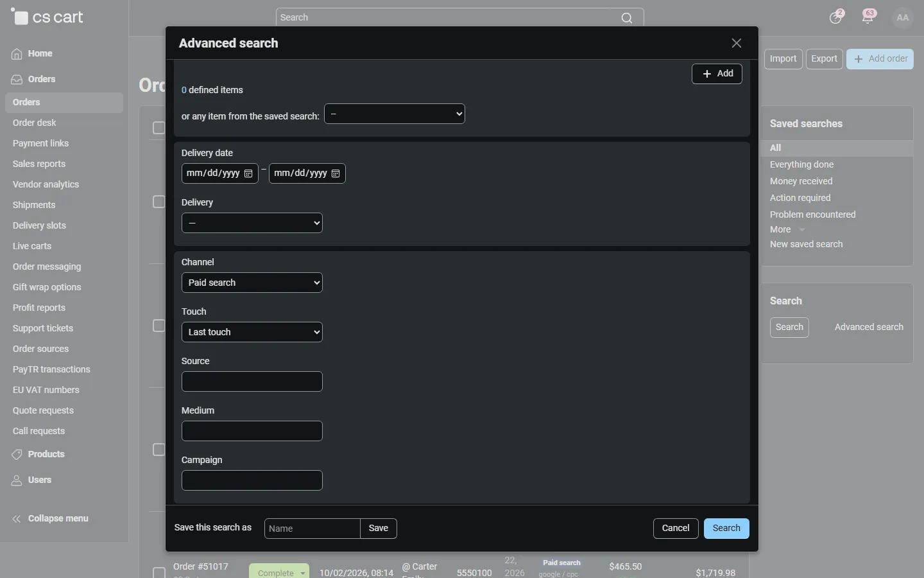Open PayTR transactions in sidebar
Image resolution: width=924 pixels, height=578 pixels.
click(x=51, y=369)
